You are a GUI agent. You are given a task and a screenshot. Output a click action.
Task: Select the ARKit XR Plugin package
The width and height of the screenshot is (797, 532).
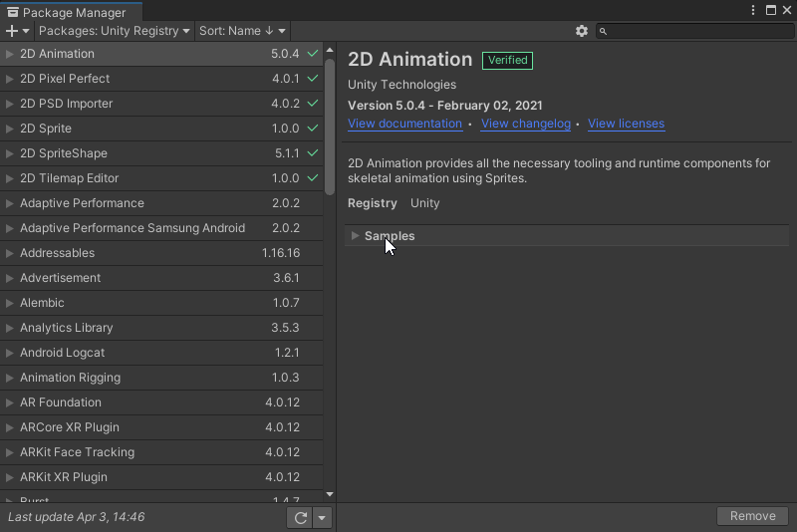click(x=161, y=477)
